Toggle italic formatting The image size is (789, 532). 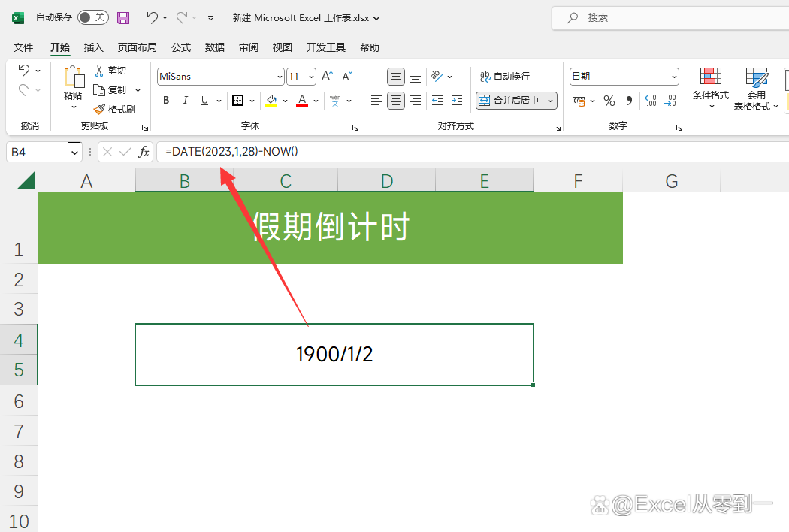(x=185, y=101)
